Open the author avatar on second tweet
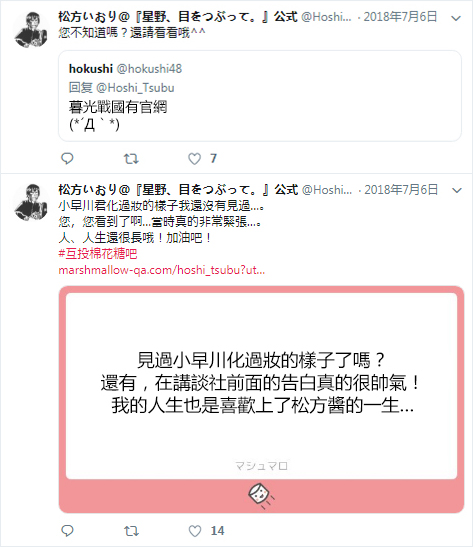Viewport: 473px width, 547px height. tap(31, 202)
